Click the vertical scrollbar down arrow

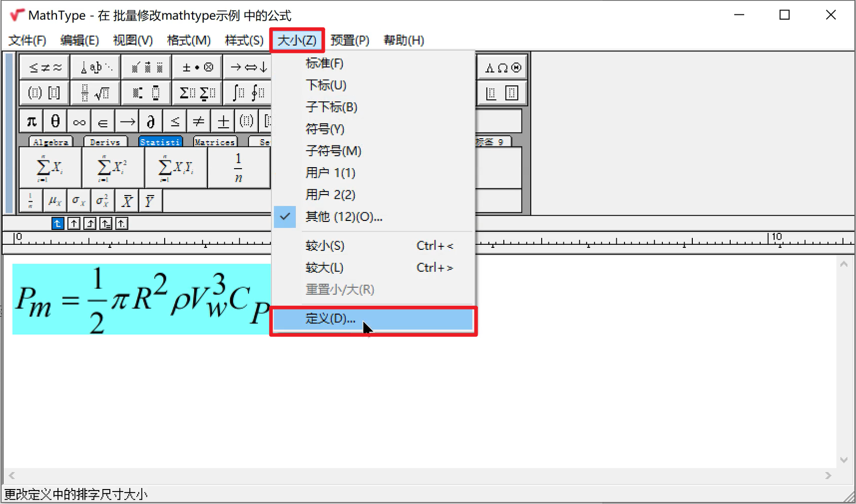pos(844,459)
